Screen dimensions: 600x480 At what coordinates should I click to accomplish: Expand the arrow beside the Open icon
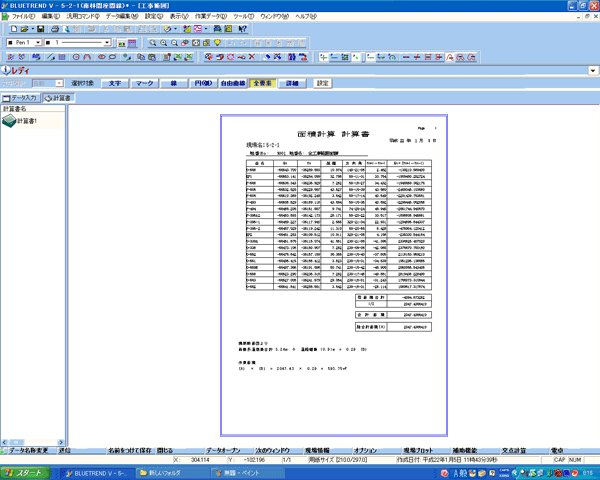[x=33, y=29]
